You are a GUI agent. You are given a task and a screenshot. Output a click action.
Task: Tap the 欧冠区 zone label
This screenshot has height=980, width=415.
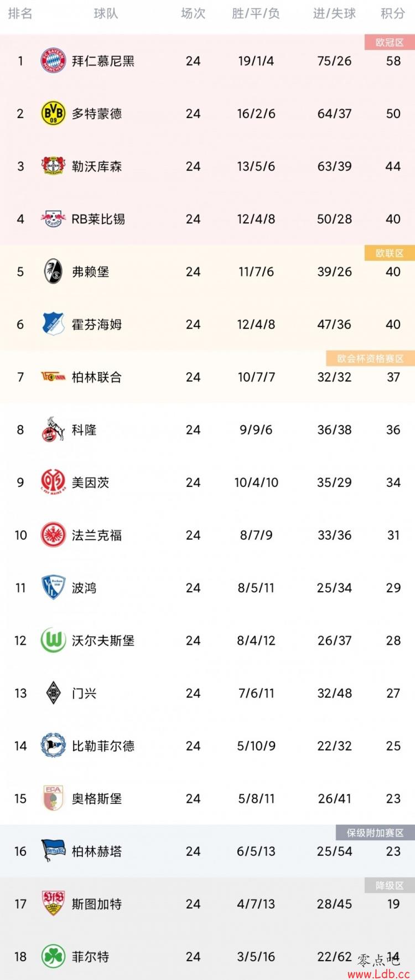point(390,43)
